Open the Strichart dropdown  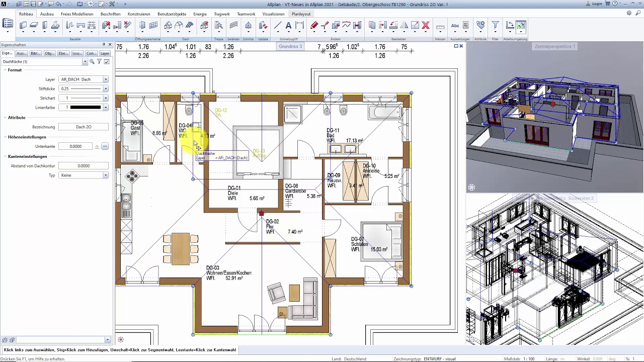(x=105, y=98)
